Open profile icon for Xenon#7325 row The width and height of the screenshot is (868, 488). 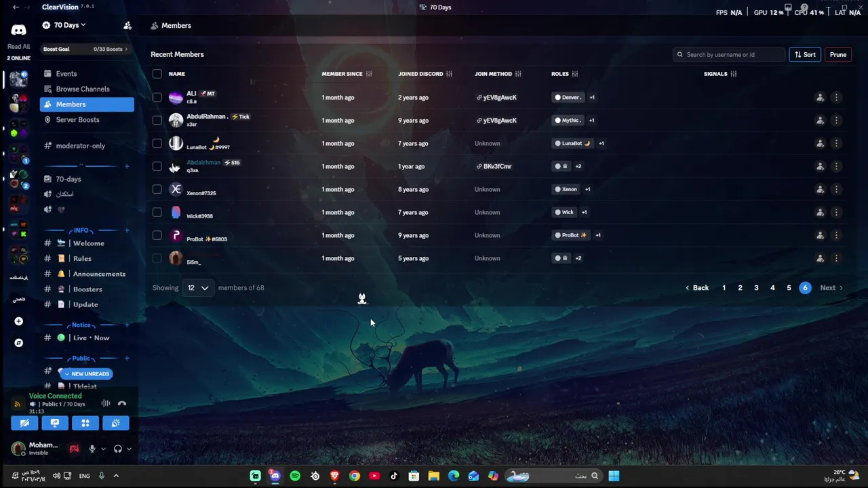coord(820,190)
